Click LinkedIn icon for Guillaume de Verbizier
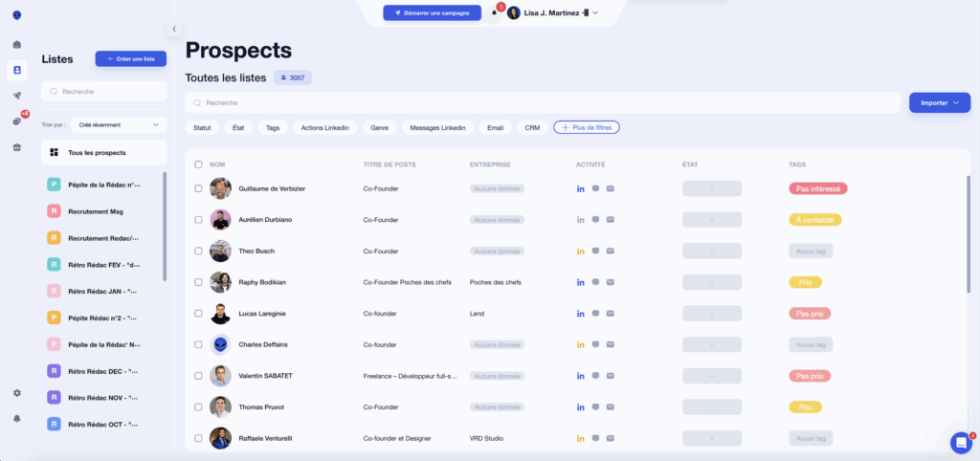This screenshot has height=461, width=980. (x=580, y=188)
